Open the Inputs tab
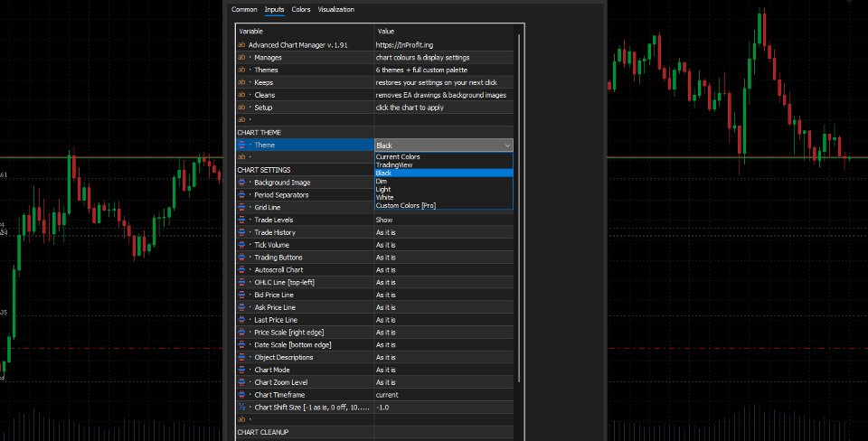The height and width of the screenshot is (441, 868). point(274,9)
